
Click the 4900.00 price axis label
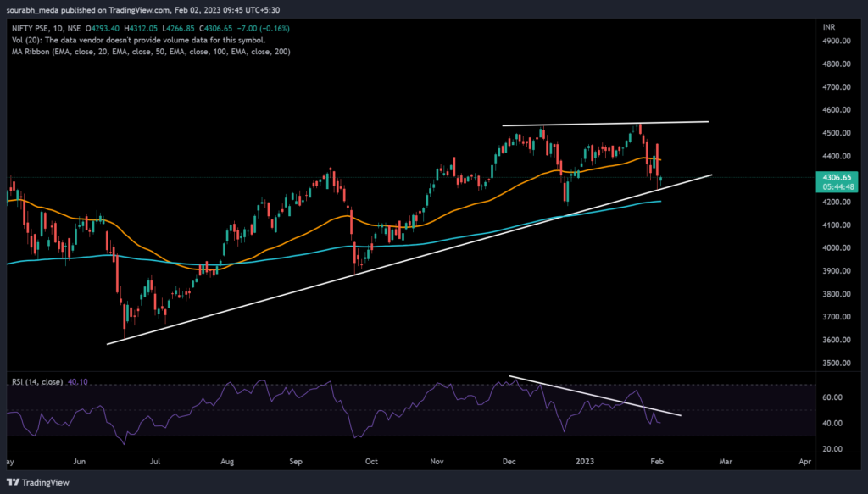(837, 41)
